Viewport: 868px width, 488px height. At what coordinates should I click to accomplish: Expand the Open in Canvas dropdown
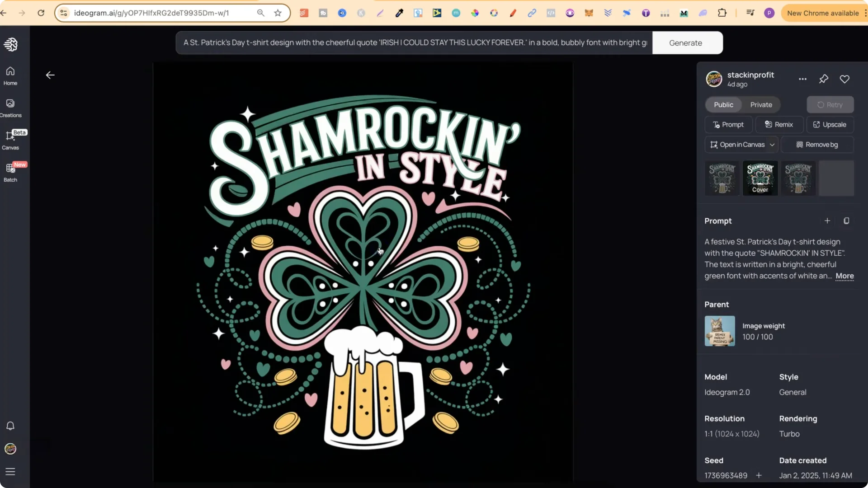[773, 145]
